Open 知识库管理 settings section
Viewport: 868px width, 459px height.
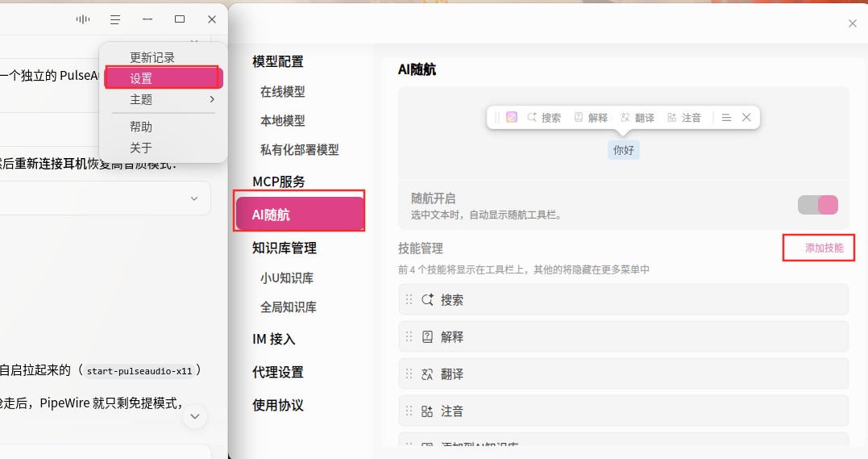[x=284, y=248]
